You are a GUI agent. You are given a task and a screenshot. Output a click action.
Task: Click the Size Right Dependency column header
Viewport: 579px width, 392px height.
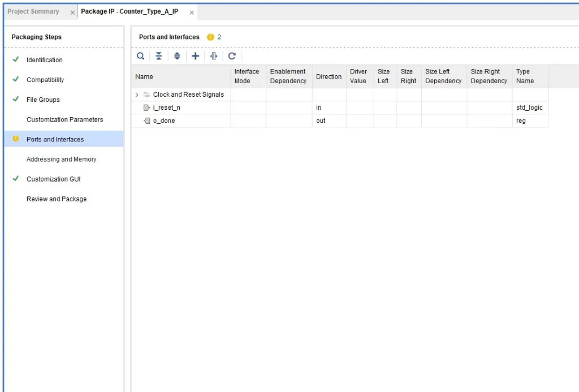pos(490,76)
